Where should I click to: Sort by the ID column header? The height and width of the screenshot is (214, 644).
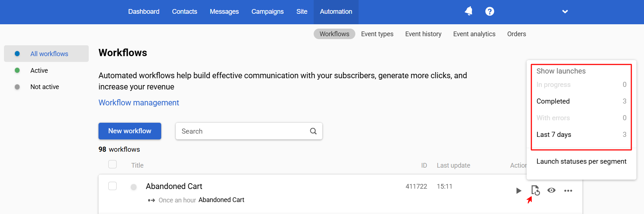pyautogui.click(x=424, y=165)
